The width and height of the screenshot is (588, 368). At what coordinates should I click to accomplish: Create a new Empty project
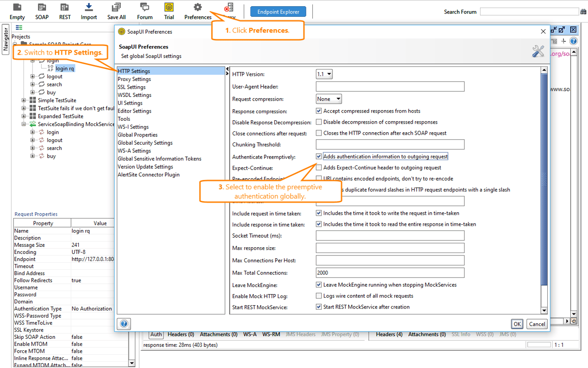(17, 11)
